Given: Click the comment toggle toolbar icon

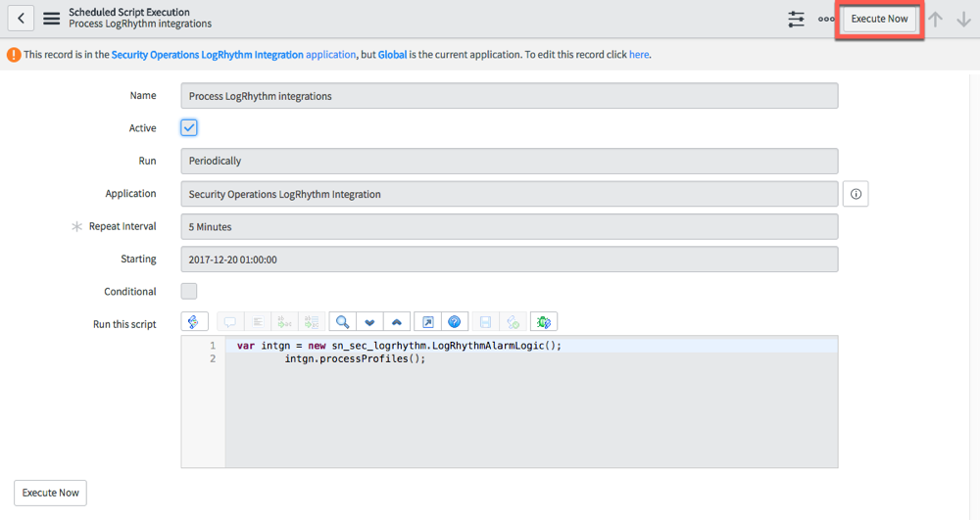Looking at the screenshot, I should pos(230,322).
